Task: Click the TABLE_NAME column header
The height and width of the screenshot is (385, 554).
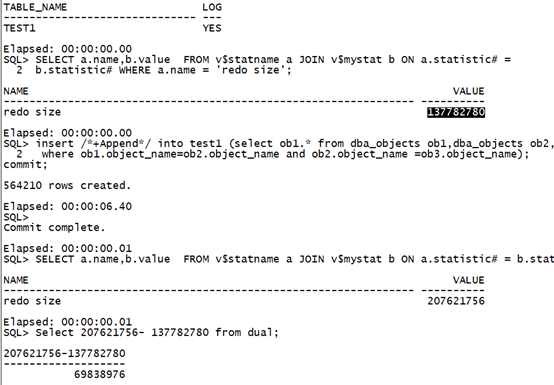Action: pyautogui.click(x=35, y=7)
